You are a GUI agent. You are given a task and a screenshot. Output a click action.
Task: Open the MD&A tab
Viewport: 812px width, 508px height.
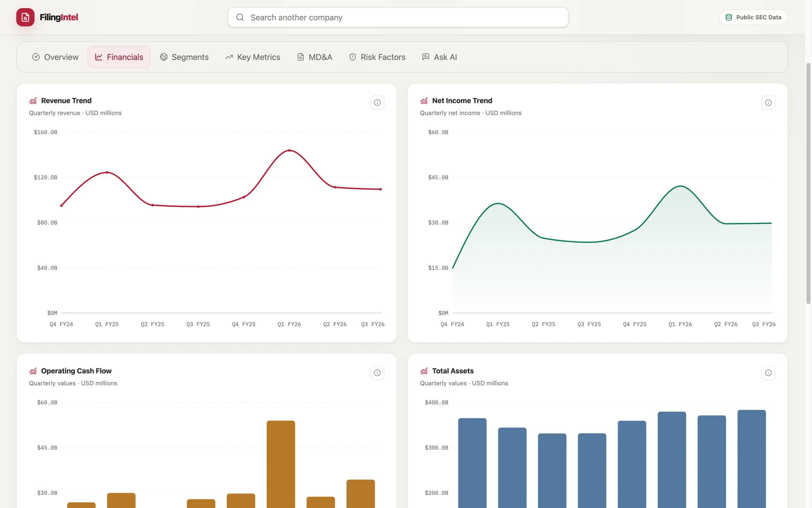coord(315,57)
